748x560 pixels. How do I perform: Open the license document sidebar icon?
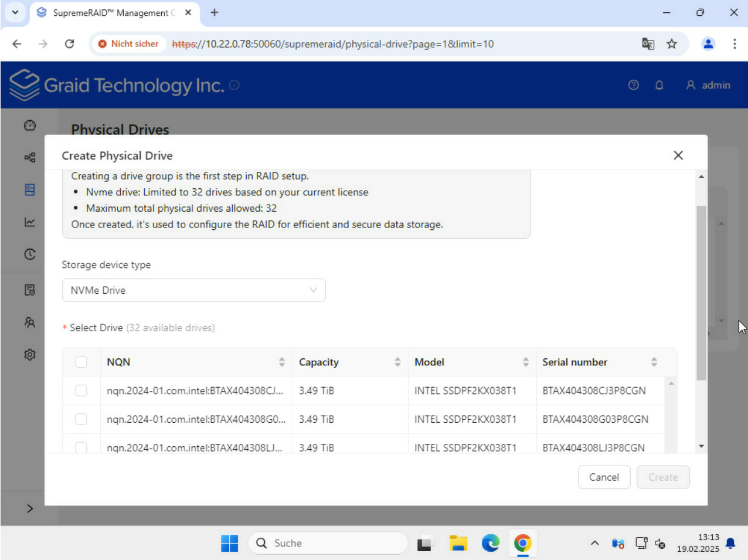point(30,290)
